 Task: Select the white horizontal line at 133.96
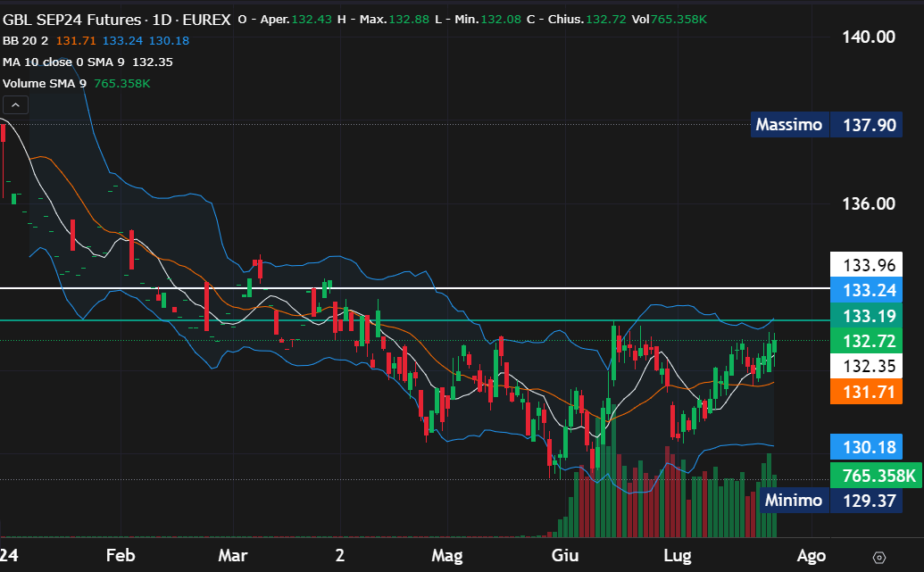[x=446, y=288]
